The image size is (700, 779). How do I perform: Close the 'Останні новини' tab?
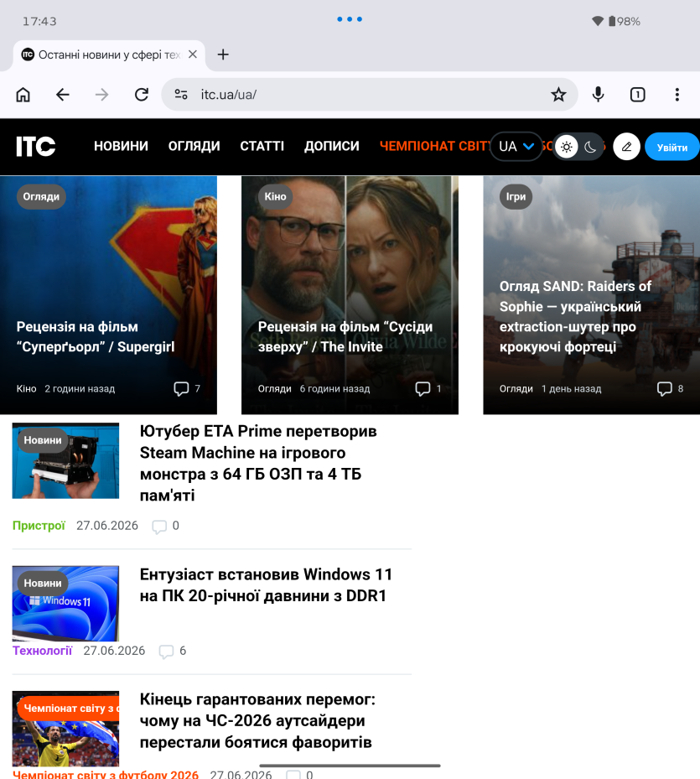[193, 55]
